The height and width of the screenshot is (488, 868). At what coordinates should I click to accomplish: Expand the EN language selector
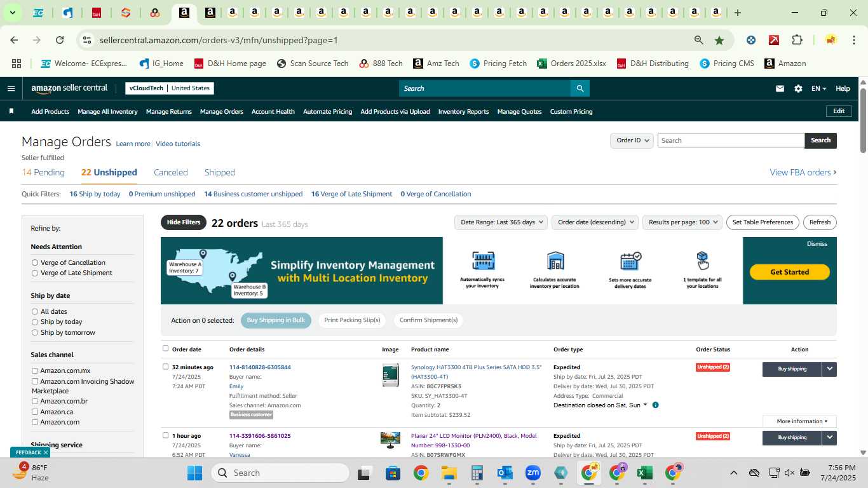(818, 88)
